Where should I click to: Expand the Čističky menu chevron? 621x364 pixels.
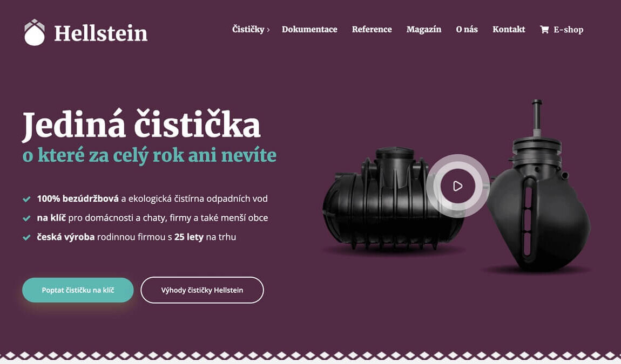[x=268, y=30]
